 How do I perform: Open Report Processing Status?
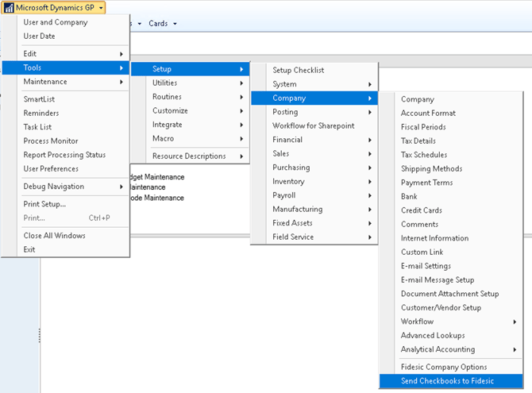point(66,155)
